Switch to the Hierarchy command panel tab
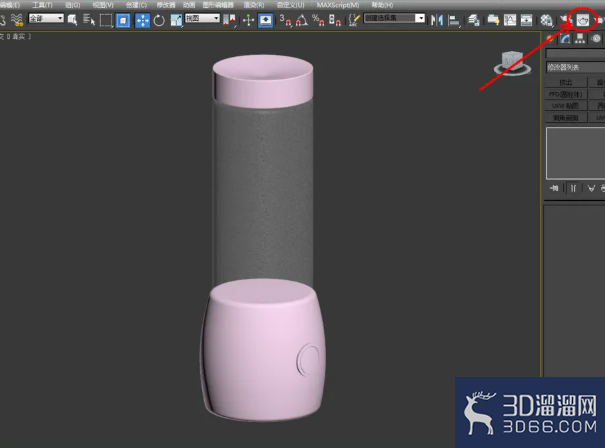605x448 pixels. click(x=580, y=39)
